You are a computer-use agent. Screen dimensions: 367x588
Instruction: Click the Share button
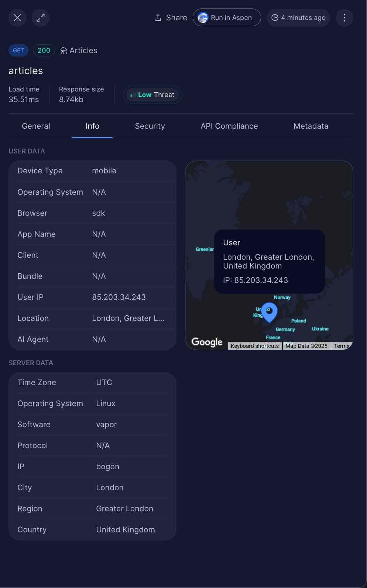point(171,18)
